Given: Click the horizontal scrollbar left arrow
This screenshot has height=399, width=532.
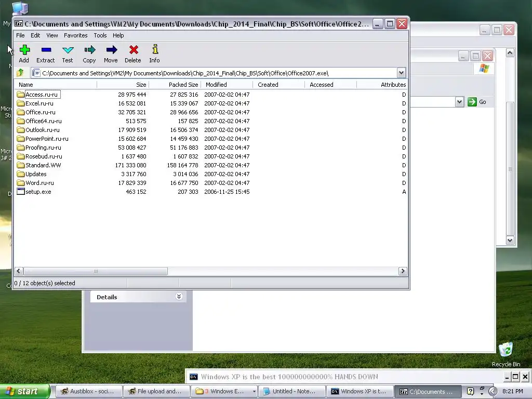Looking at the screenshot, I should point(19,271).
